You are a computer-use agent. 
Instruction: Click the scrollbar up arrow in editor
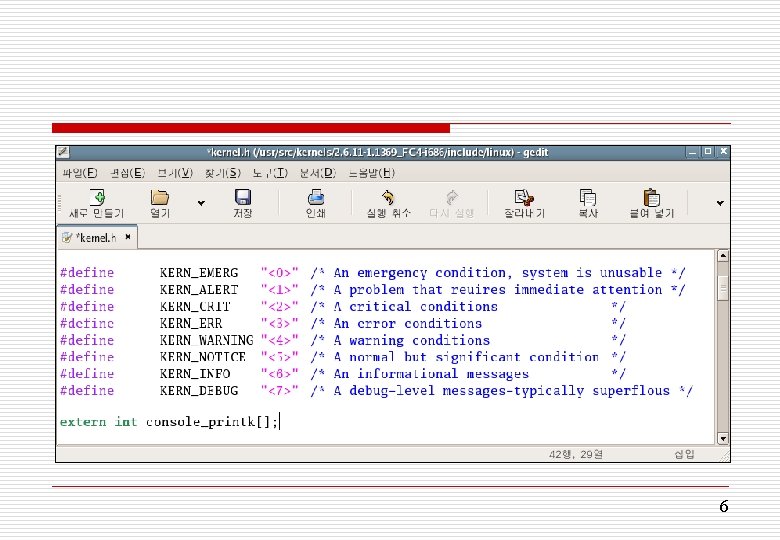[723, 256]
